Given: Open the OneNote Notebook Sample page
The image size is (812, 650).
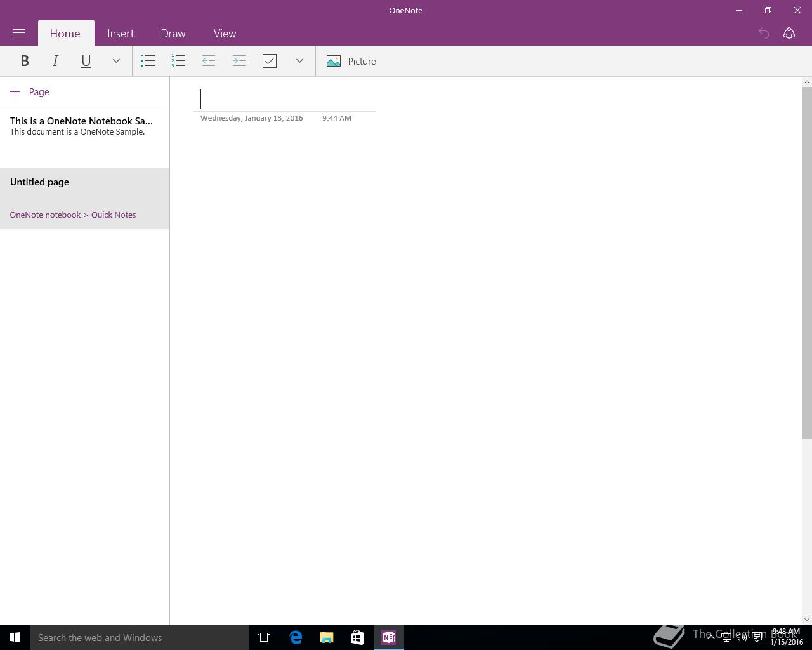Looking at the screenshot, I should 85,137.
